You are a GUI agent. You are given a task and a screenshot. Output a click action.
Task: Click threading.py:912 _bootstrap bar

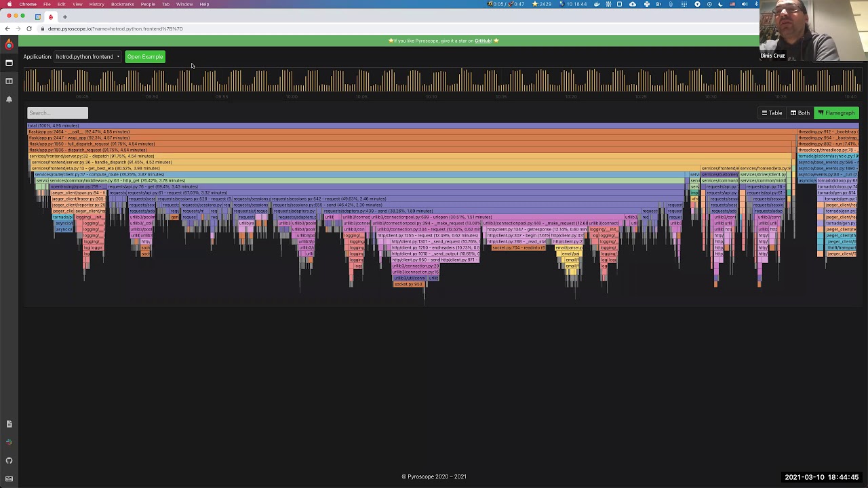tap(827, 131)
